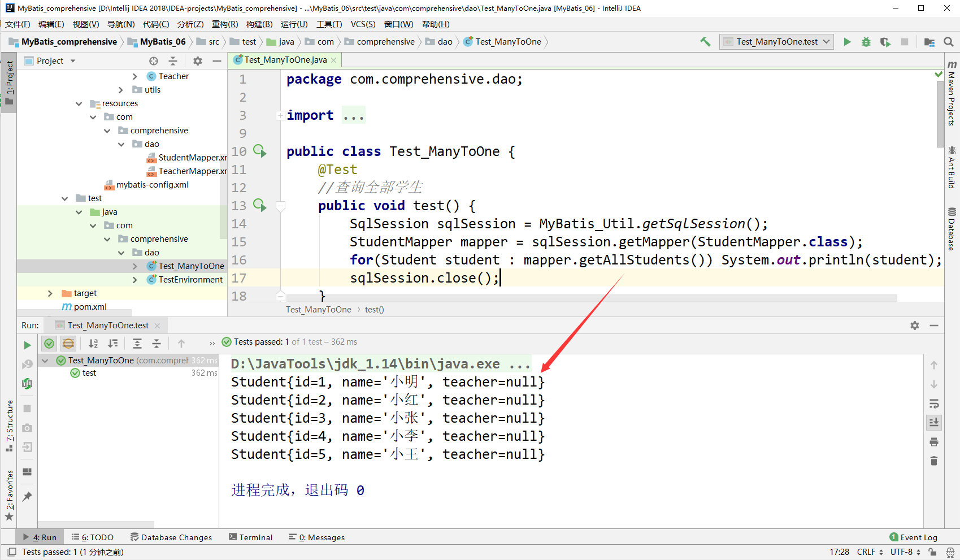This screenshot has width=960, height=560.
Task: Rerun tests in Run panel
Action: tap(27, 345)
